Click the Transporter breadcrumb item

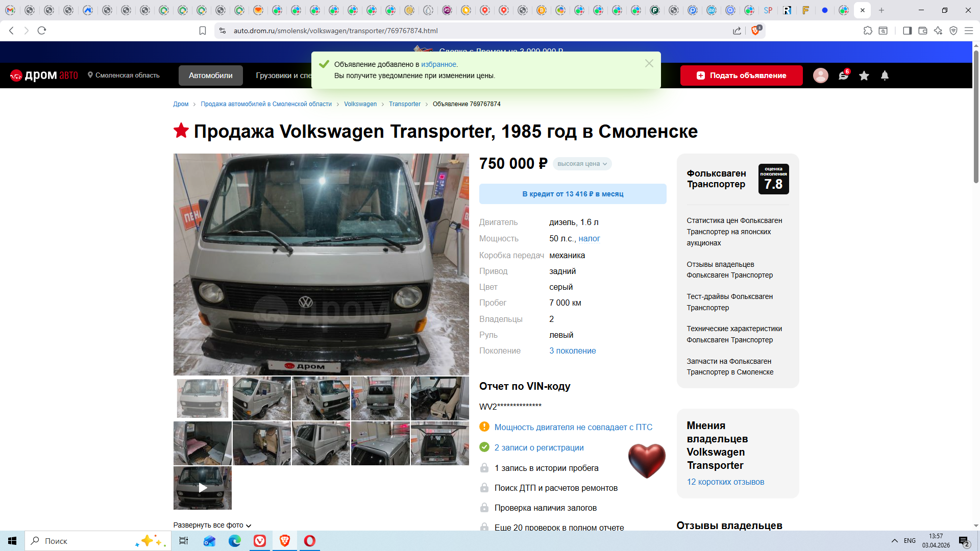(x=404, y=104)
